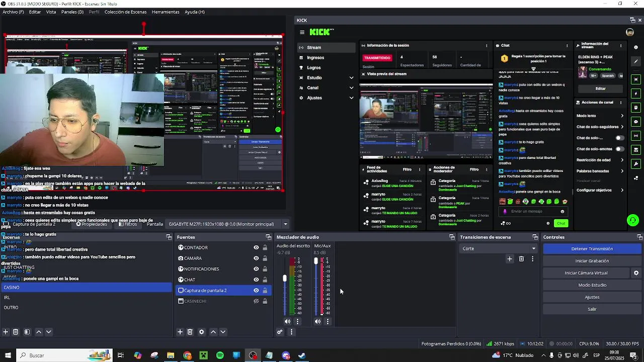Mute the Audio del escritorio speaker icon
The height and width of the screenshot is (362, 644).
[x=287, y=321]
